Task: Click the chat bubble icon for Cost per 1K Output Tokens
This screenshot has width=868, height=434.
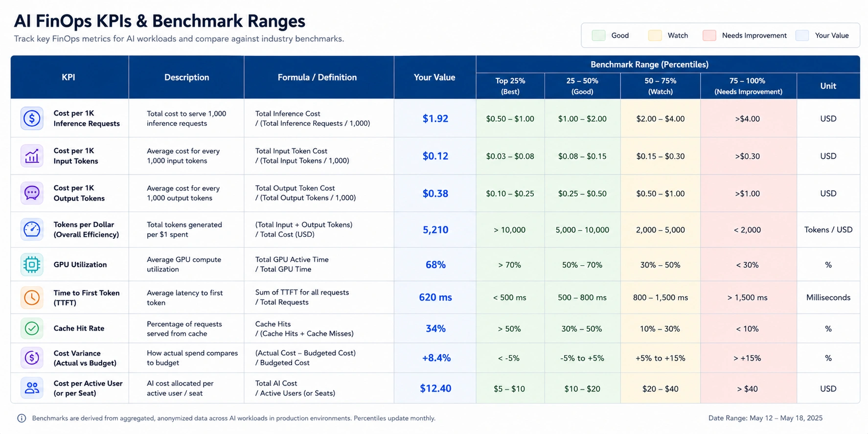Action: tap(32, 193)
